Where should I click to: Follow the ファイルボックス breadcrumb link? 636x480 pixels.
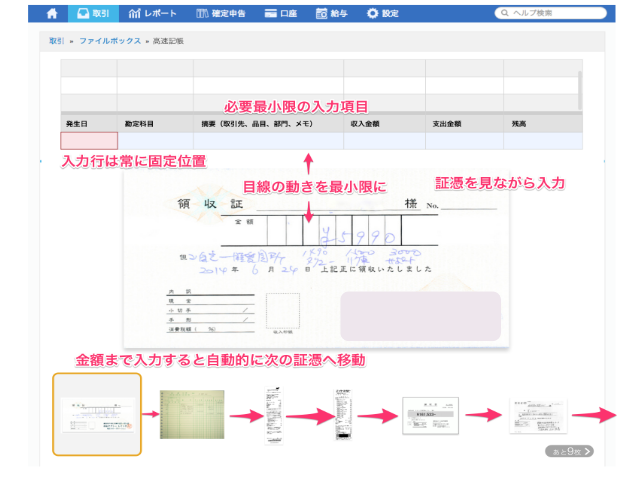109,41
